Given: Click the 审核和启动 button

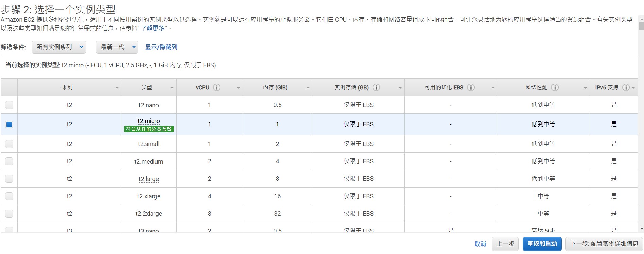Looking at the screenshot, I should click(x=542, y=244).
